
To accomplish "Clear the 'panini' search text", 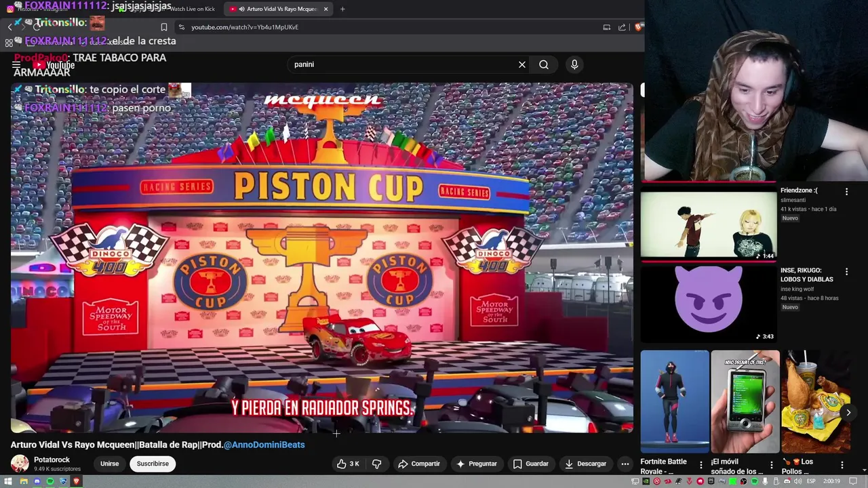I will (522, 64).
